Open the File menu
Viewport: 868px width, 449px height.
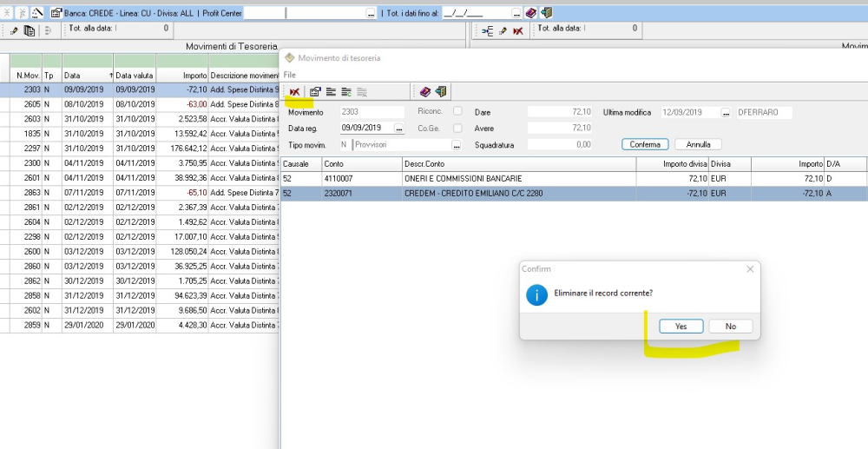pyautogui.click(x=289, y=75)
